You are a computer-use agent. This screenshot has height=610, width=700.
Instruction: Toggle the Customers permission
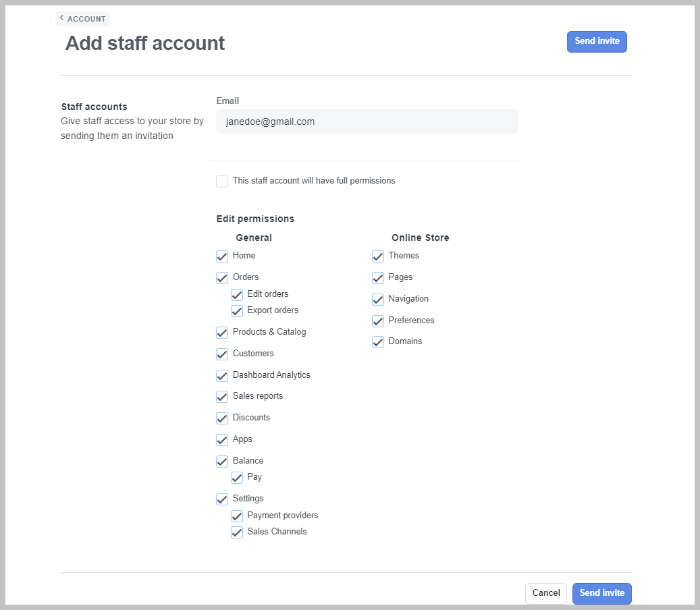point(222,354)
